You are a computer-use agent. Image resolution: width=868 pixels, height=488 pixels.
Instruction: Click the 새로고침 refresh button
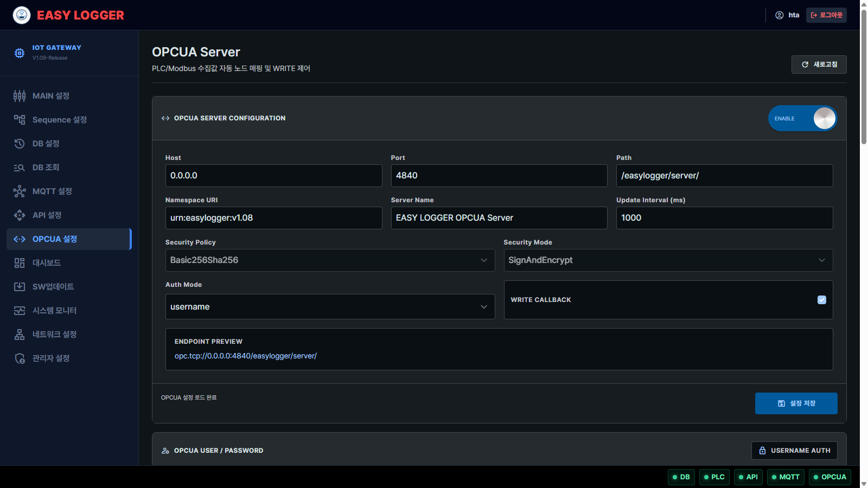coord(819,65)
